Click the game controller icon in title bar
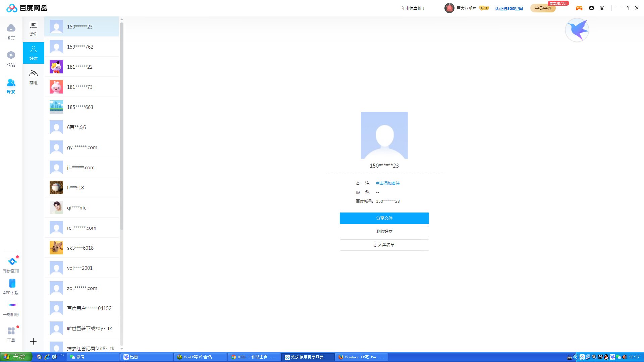This screenshot has height=362, width=644. pos(579,8)
